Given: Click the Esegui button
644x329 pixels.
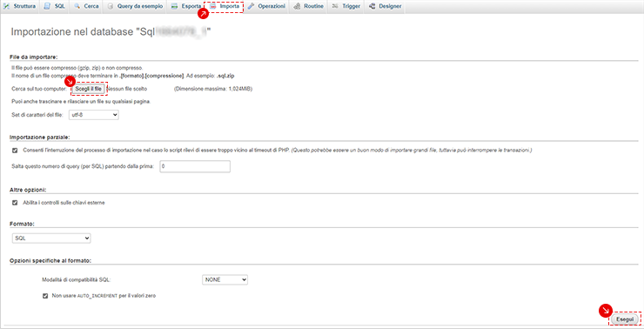Looking at the screenshot, I should pyautogui.click(x=625, y=319).
